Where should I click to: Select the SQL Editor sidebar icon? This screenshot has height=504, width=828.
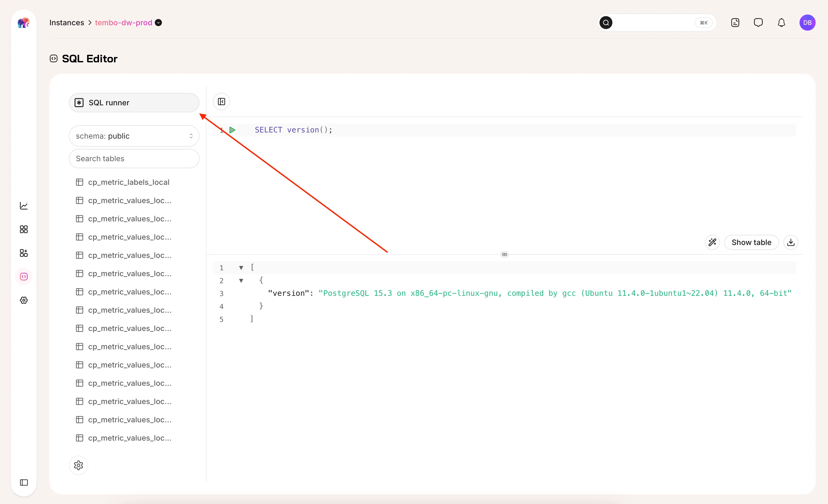(x=24, y=276)
